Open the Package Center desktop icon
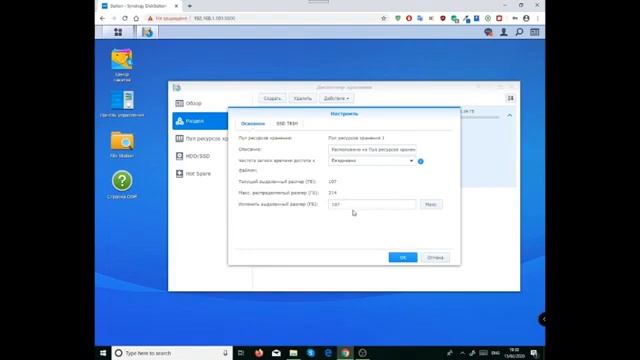This screenshot has height=360, width=640. click(122, 65)
